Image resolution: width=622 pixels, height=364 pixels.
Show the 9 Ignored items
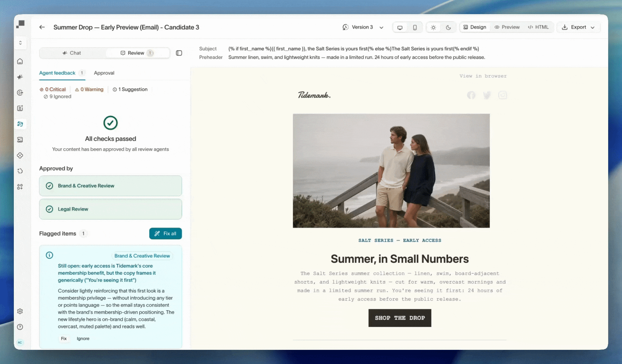coord(57,96)
